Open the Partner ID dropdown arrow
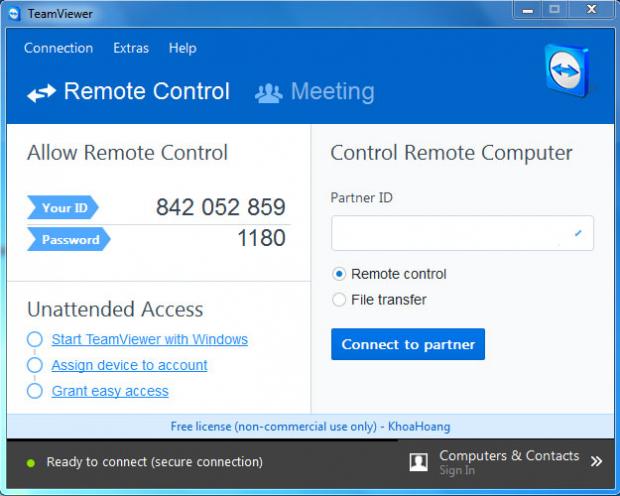 pos(578,233)
